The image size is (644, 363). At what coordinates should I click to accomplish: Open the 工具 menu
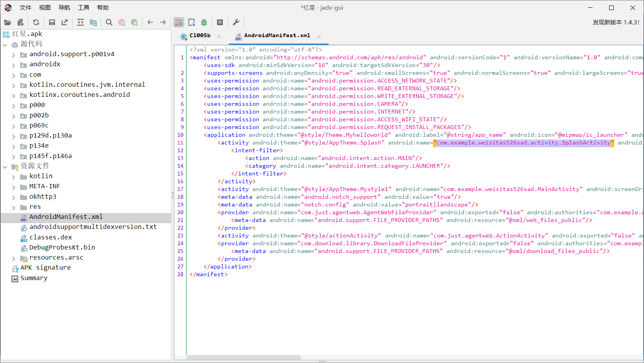tap(83, 8)
